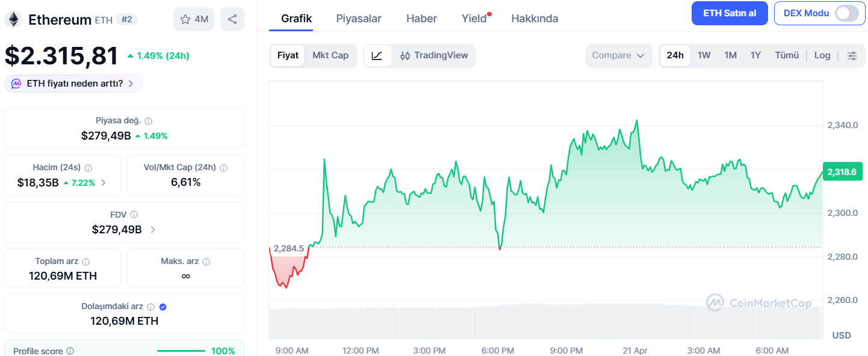Select Mkt Cap chart mode

coord(330,55)
